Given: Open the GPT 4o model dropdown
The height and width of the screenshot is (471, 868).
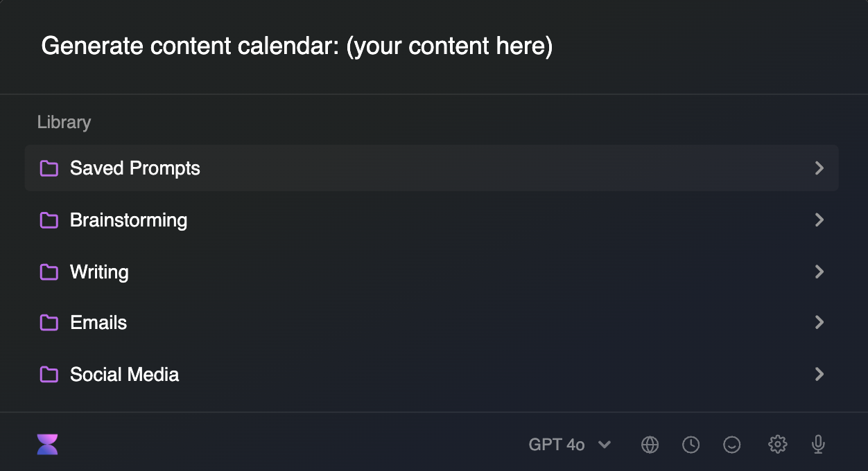Looking at the screenshot, I should (570, 445).
